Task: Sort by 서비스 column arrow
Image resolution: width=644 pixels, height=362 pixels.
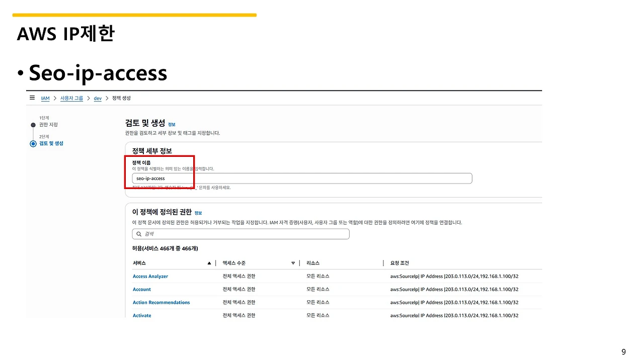Action: [x=209, y=263]
